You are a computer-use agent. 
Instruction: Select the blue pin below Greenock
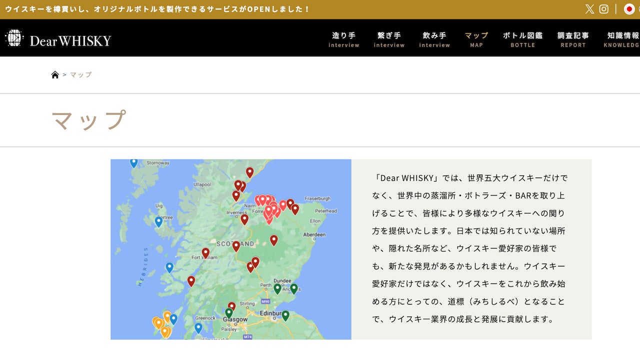coord(198,328)
